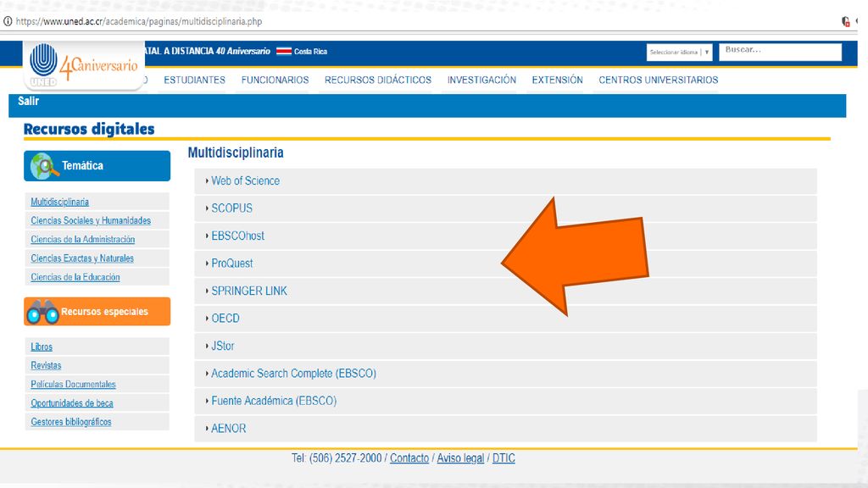Screen dimensions: 868x488
Task: Click the UNED 40 Aniversario logo
Action: click(84, 65)
